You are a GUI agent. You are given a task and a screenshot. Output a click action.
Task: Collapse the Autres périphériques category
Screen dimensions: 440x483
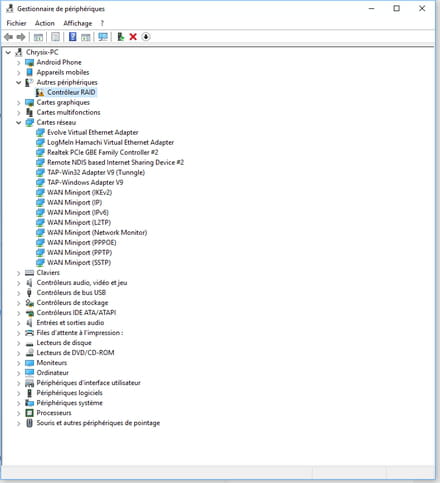coord(19,82)
